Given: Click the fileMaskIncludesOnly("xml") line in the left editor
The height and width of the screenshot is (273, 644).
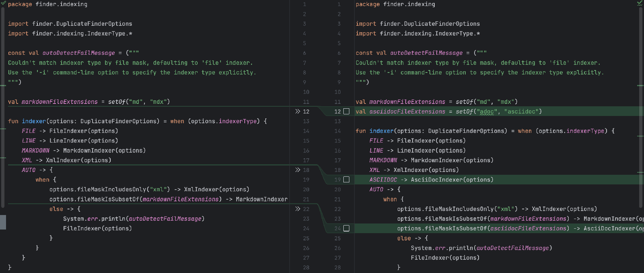Looking at the screenshot, I should click(x=149, y=189).
